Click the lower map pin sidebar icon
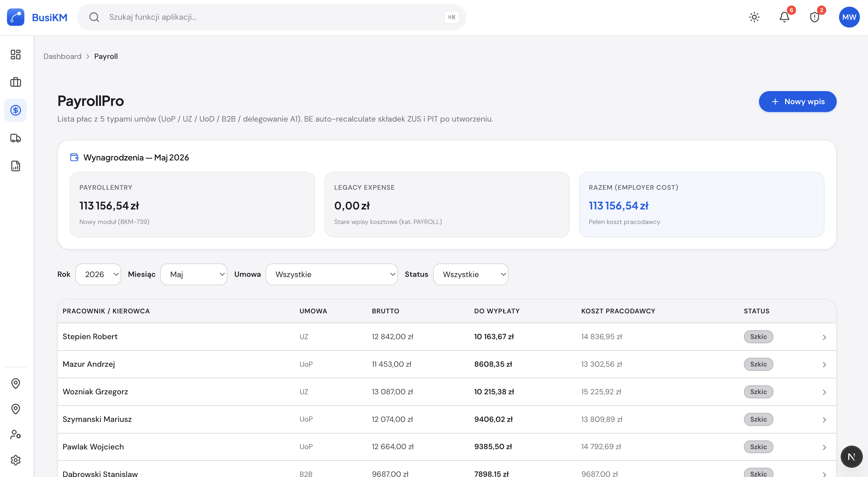Image resolution: width=868 pixels, height=477 pixels. pyautogui.click(x=15, y=409)
